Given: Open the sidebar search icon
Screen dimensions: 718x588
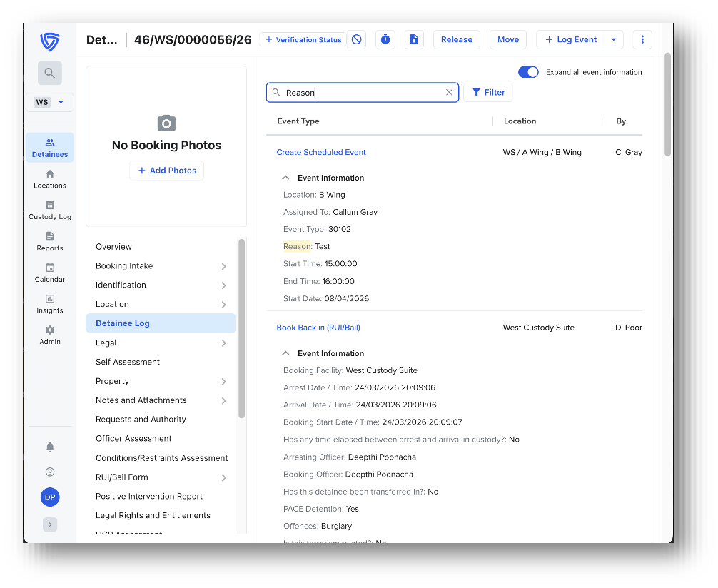Looking at the screenshot, I should click(x=49, y=73).
